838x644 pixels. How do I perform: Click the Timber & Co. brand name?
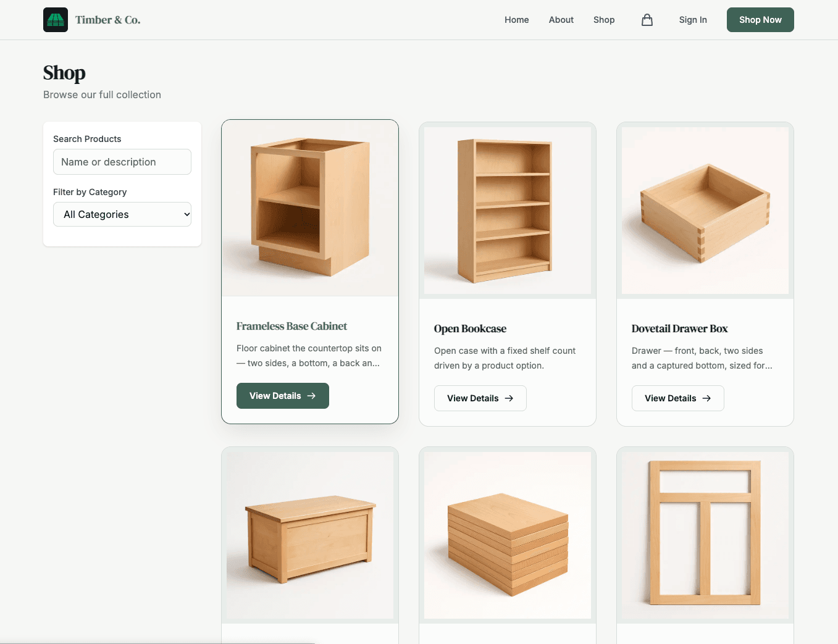click(x=108, y=20)
